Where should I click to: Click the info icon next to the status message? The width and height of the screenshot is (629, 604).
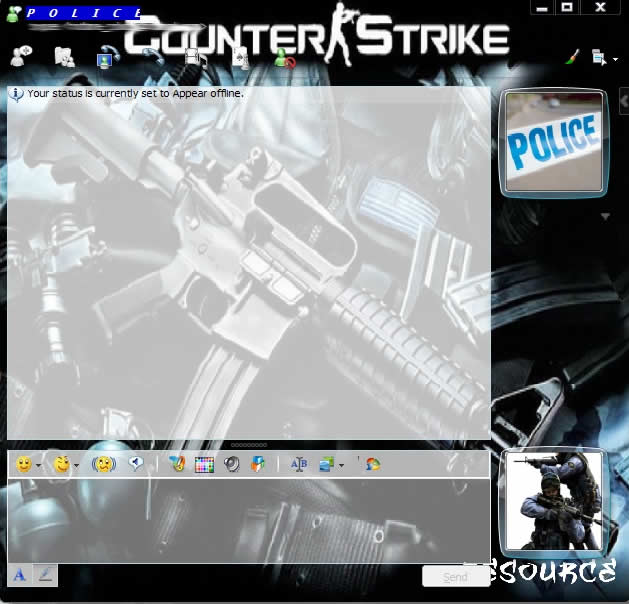pyautogui.click(x=16, y=95)
